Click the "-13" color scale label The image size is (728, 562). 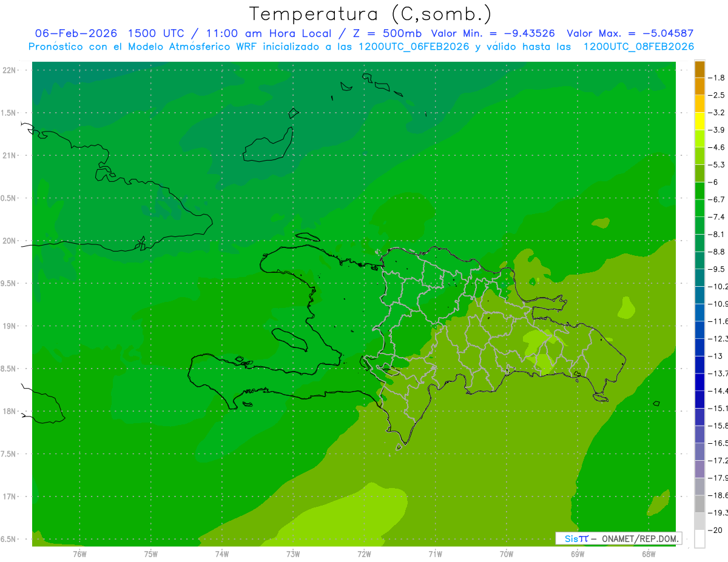tap(716, 356)
